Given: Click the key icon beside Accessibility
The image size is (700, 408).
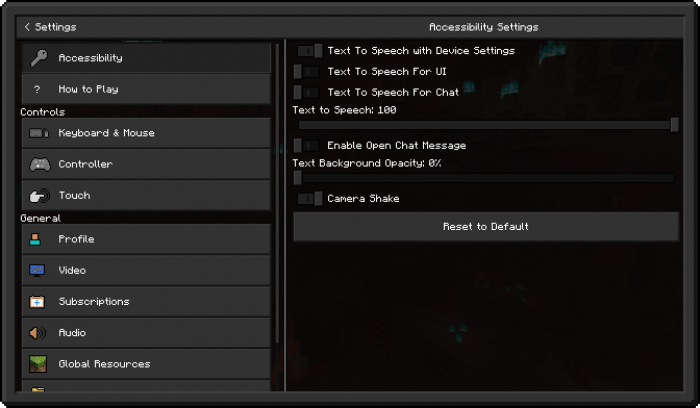Looking at the screenshot, I should pyautogui.click(x=38, y=58).
